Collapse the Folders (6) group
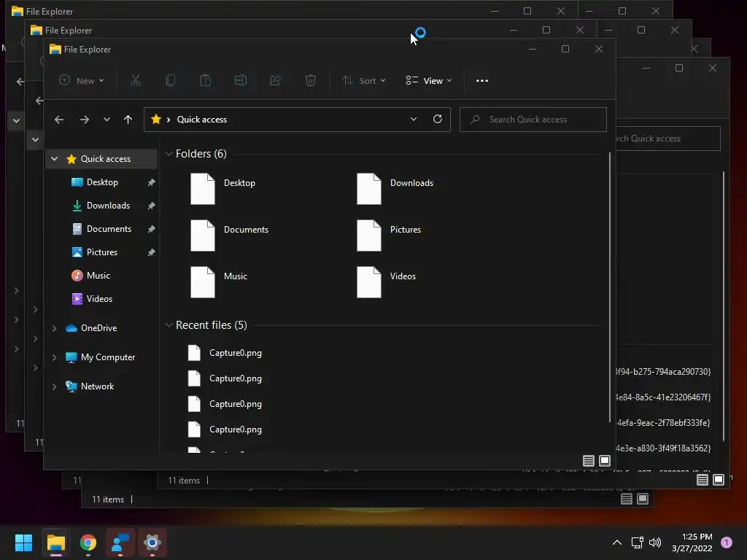 click(169, 154)
